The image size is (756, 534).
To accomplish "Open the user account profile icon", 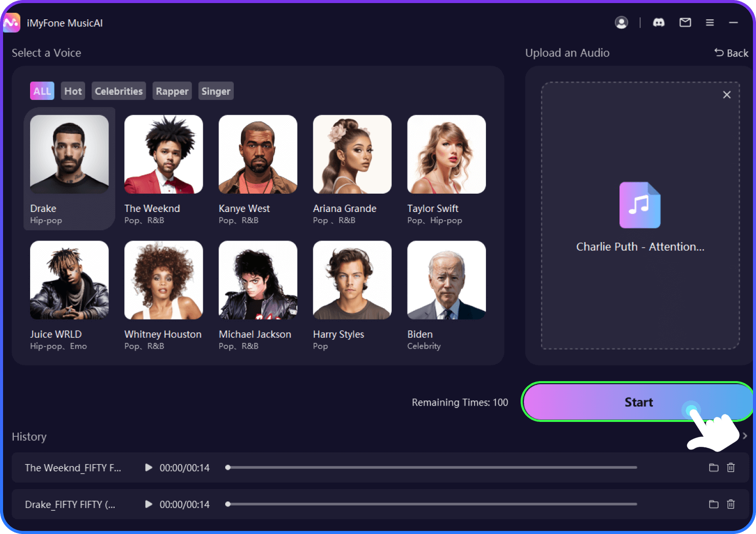I will [x=621, y=22].
